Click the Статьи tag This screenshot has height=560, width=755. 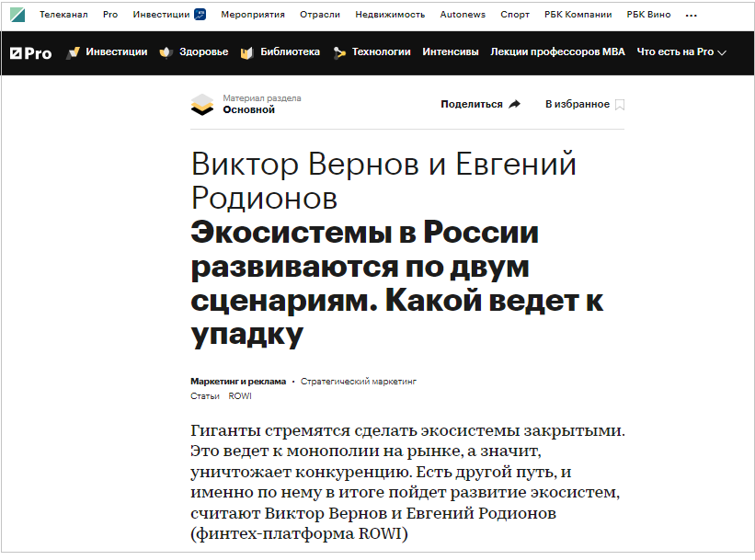click(x=205, y=395)
